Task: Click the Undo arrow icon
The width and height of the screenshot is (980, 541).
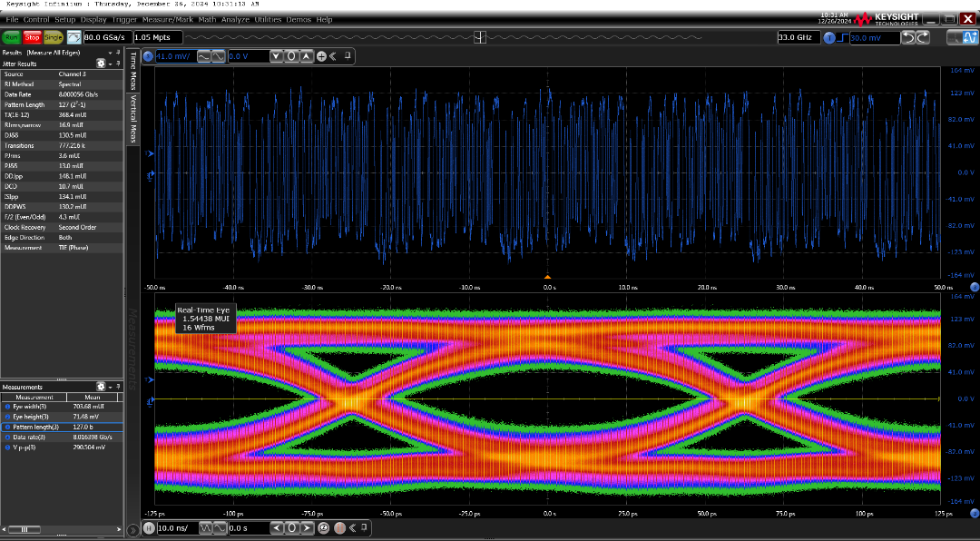Action: 909,37
